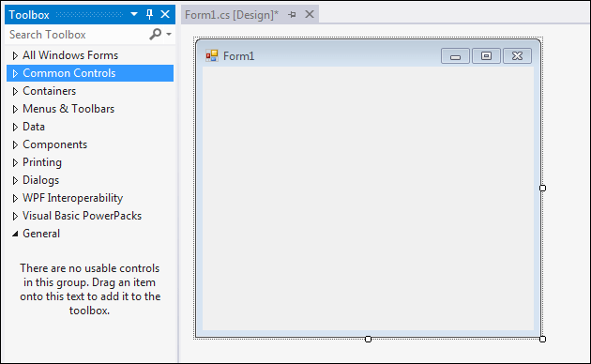The width and height of the screenshot is (591, 364).
Task: Toggle the Toolbox auto-hide pin
Action: point(150,14)
